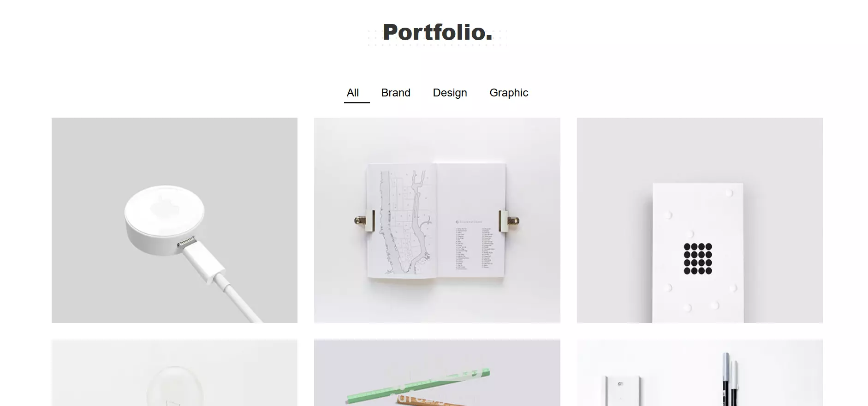Click the index list page of booklet
The width and height of the screenshot is (868, 406).
[x=471, y=221]
